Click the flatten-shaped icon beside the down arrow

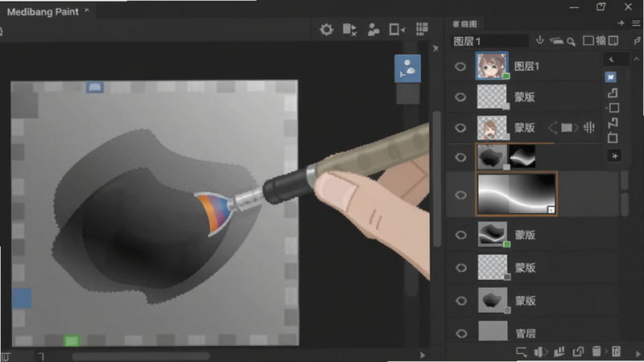tap(556, 41)
